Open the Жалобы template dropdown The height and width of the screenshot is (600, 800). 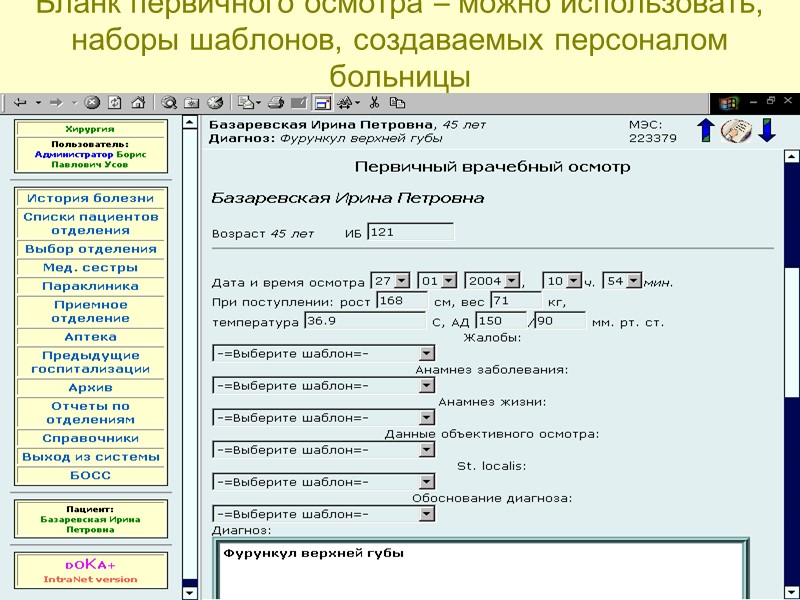click(323, 354)
